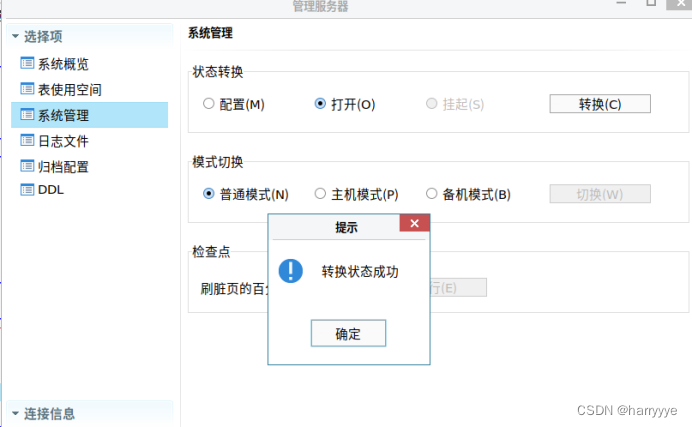Open the DDL page
692x427 pixels.
point(89,190)
